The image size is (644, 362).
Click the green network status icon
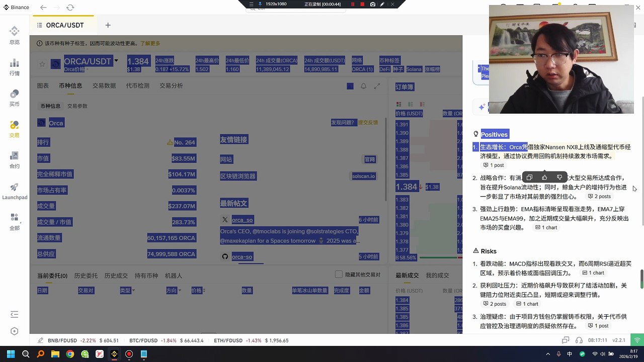click(637, 340)
